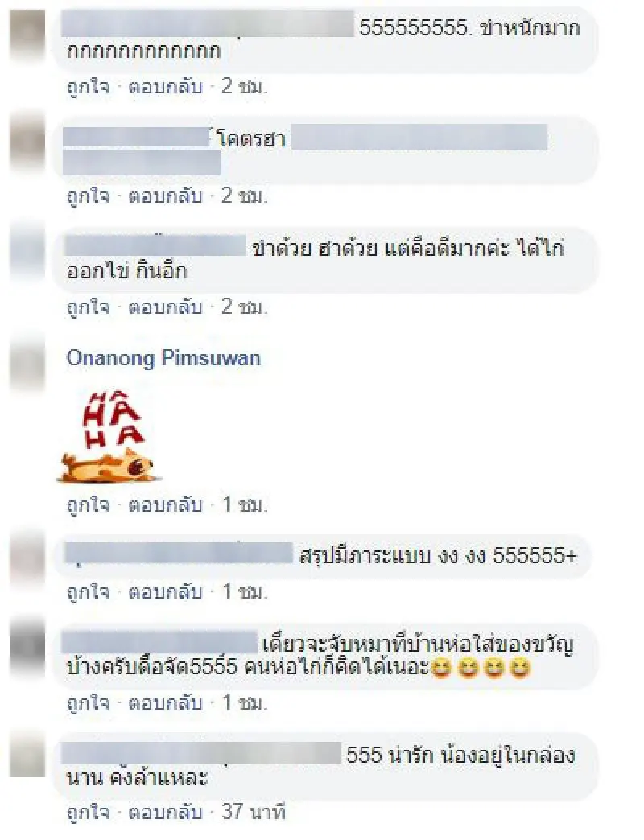This screenshot has width=644, height=840.
Task: Reply to the 'ขำด้วย ฮาด้วย' comment
Action: (166, 307)
